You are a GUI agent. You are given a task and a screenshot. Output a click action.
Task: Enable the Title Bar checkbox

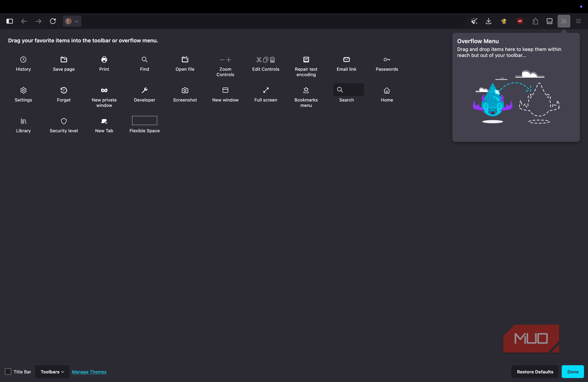click(x=8, y=372)
